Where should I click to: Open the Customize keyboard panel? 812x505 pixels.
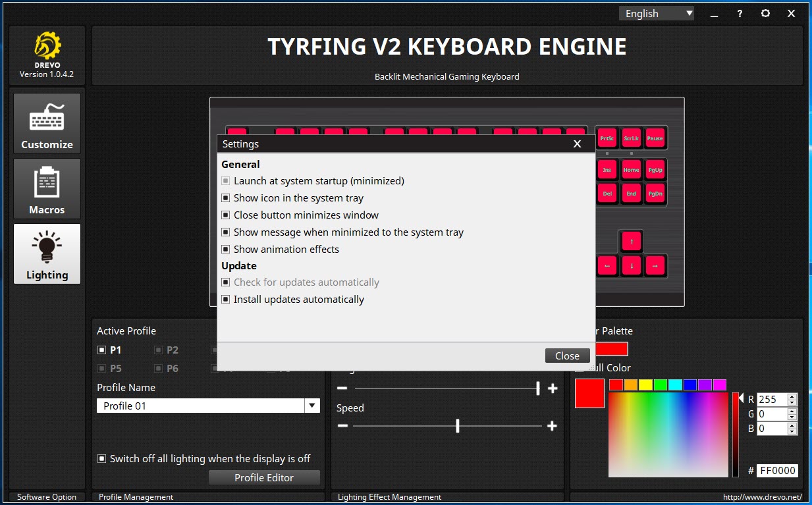click(x=47, y=123)
